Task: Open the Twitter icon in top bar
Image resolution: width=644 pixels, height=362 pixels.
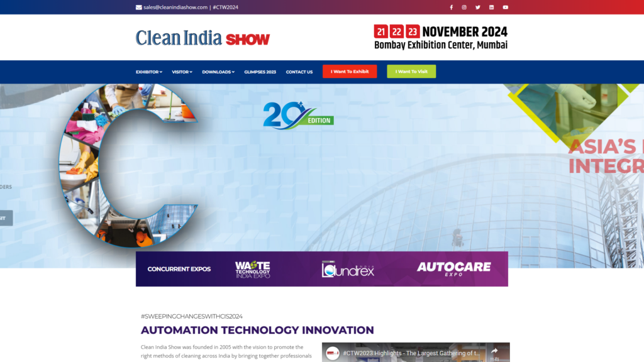Action: click(478, 7)
